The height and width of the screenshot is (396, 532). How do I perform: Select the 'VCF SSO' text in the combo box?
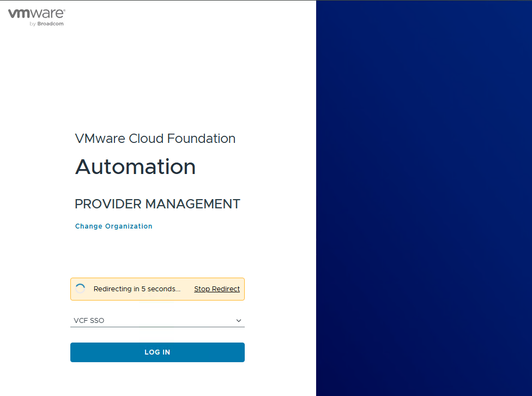coord(89,321)
